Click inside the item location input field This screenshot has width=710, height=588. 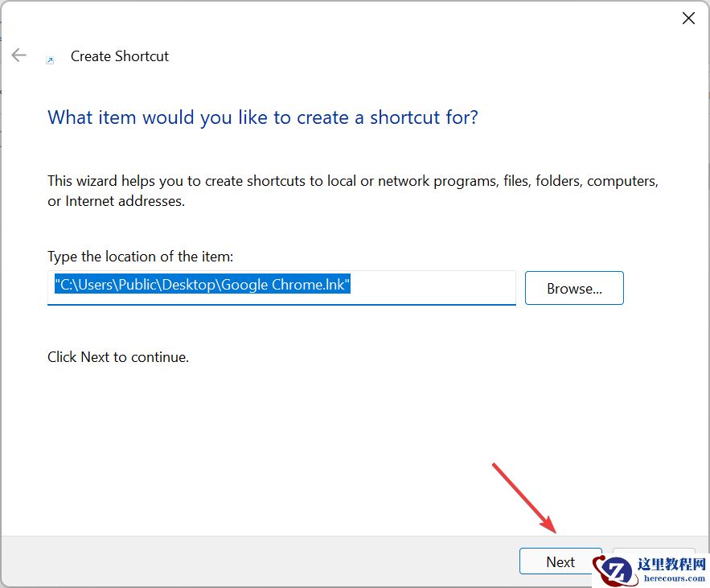pos(281,287)
